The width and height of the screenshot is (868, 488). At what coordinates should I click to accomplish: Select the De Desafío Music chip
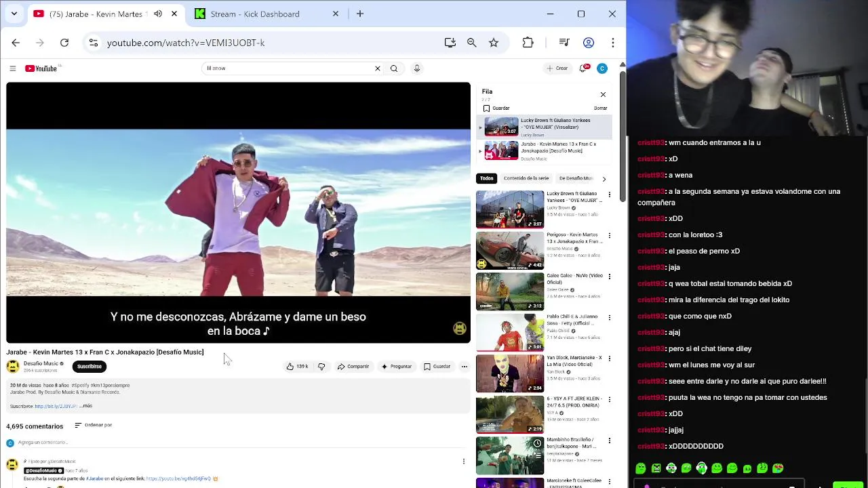tap(576, 178)
